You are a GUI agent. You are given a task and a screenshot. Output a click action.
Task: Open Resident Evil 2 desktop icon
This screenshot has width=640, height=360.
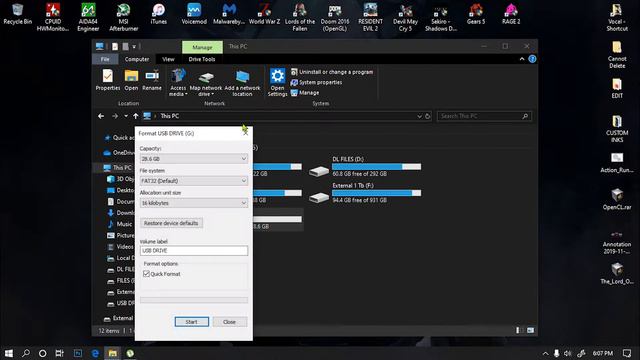(370, 17)
